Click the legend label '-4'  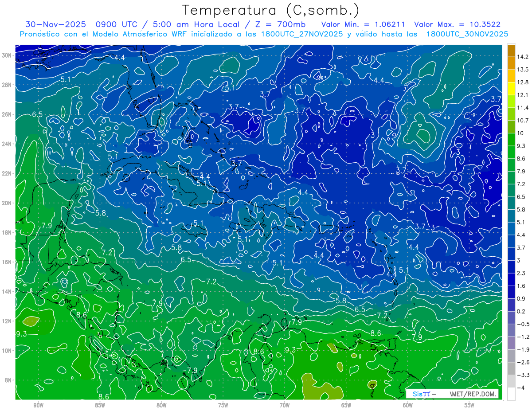pyautogui.click(x=520, y=388)
